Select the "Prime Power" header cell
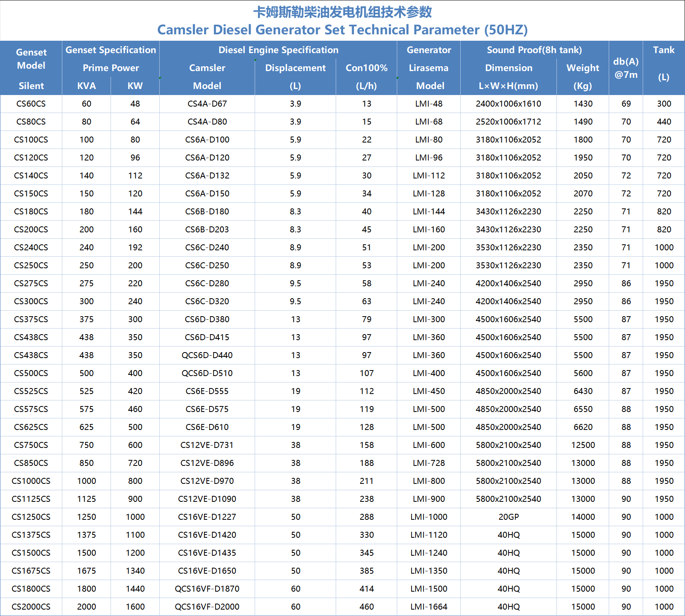The height and width of the screenshot is (616, 685). click(111, 68)
